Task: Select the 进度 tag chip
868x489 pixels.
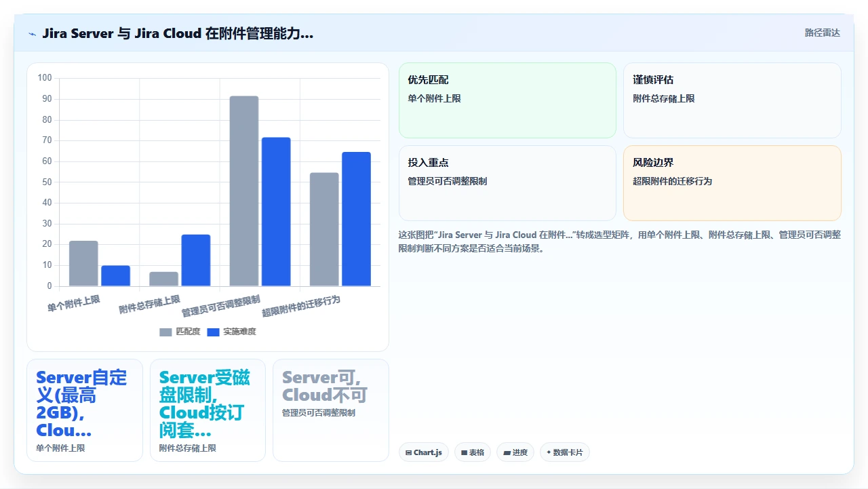Action: 515,452
